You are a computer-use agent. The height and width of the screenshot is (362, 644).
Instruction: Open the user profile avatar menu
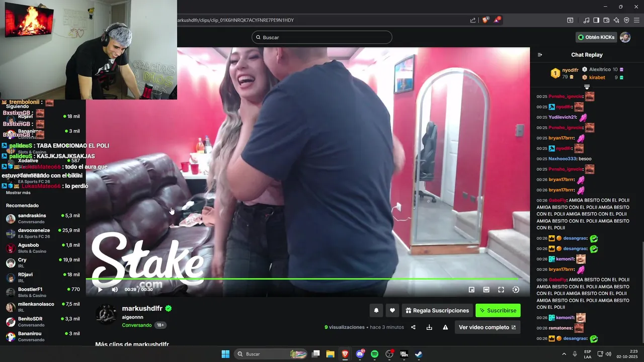[625, 37]
